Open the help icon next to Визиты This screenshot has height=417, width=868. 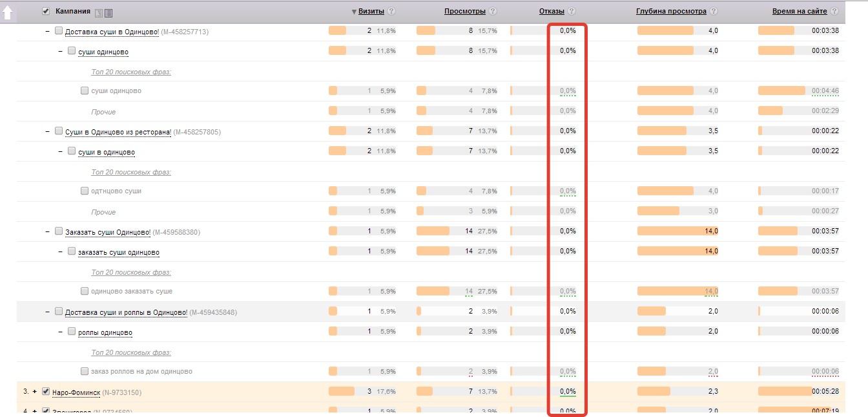click(391, 12)
